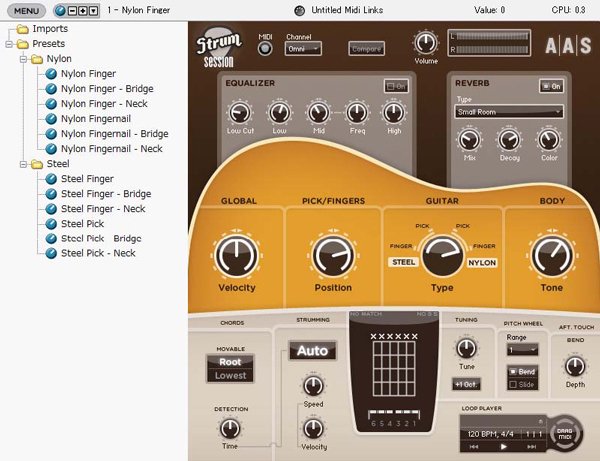Click the Tuning Tune knob
Screen dimensions: 600x461
click(466, 349)
